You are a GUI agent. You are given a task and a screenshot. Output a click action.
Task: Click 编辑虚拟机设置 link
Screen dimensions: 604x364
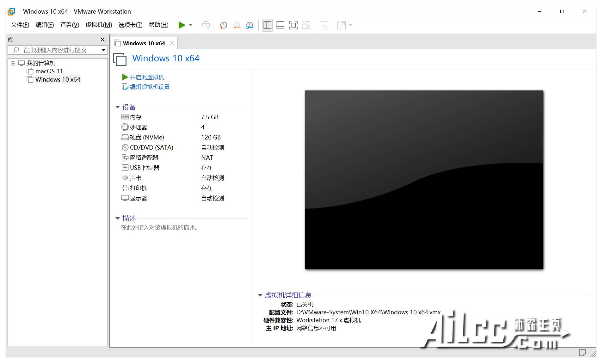pos(150,87)
